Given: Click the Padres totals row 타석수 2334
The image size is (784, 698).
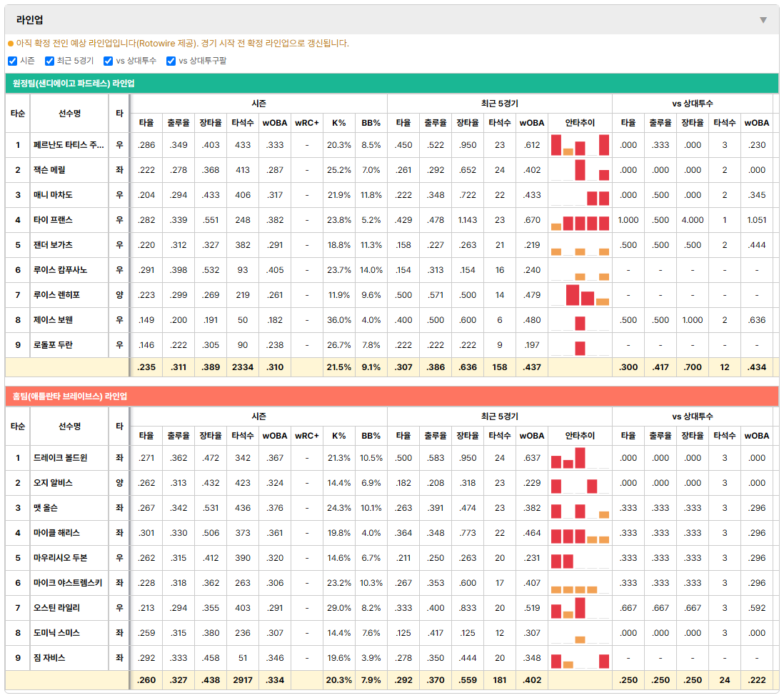Looking at the screenshot, I should (243, 367).
